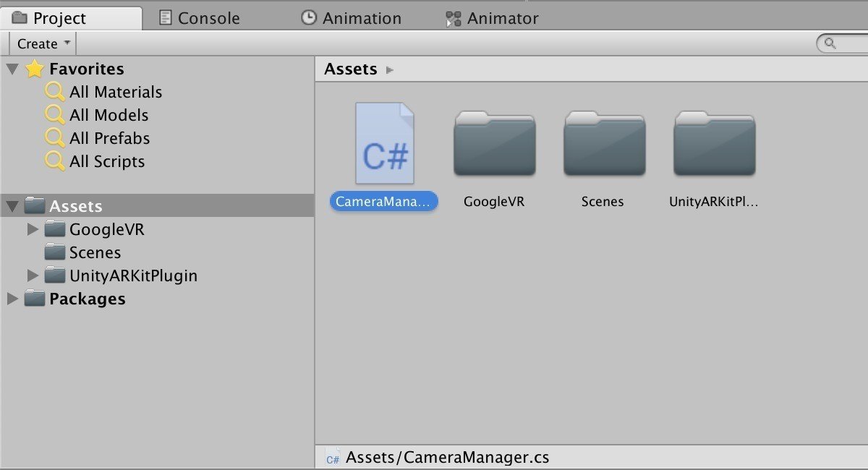Open the Scenes folder icon in the grid
868x470 pixels.
(x=604, y=144)
